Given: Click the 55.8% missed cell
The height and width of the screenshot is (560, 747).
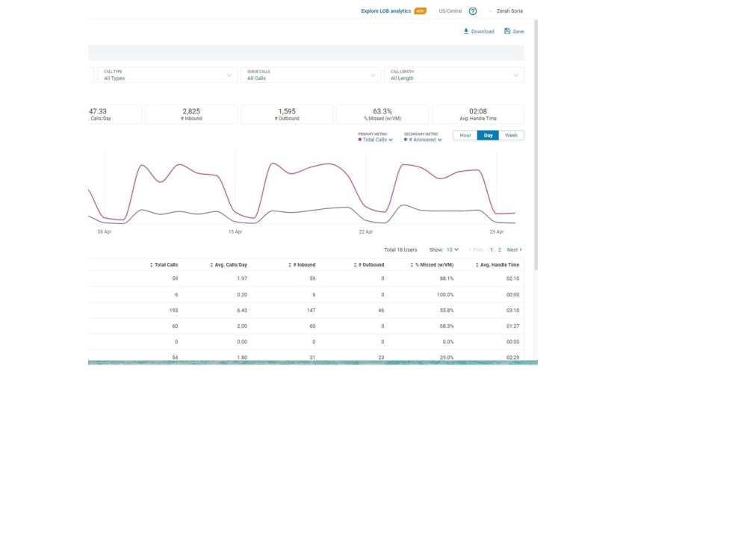Looking at the screenshot, I should point(447,310).
